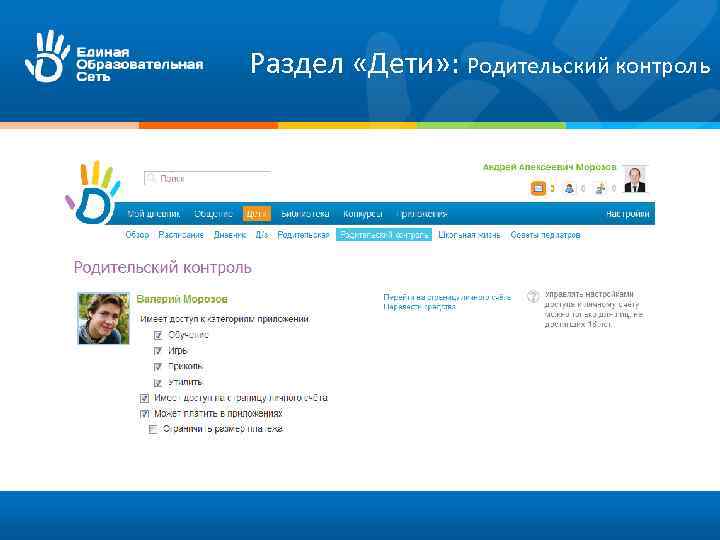Click the magnifier icon in the search box
Image resolution: width=720 pixels, height=540 pixels.
click(x=151, y=179)
